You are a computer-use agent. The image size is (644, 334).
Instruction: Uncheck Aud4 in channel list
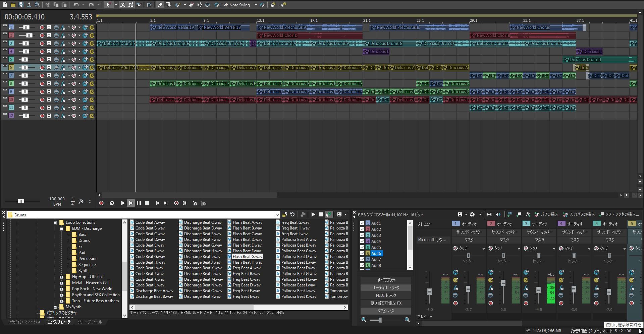click(x=362, y=241)
